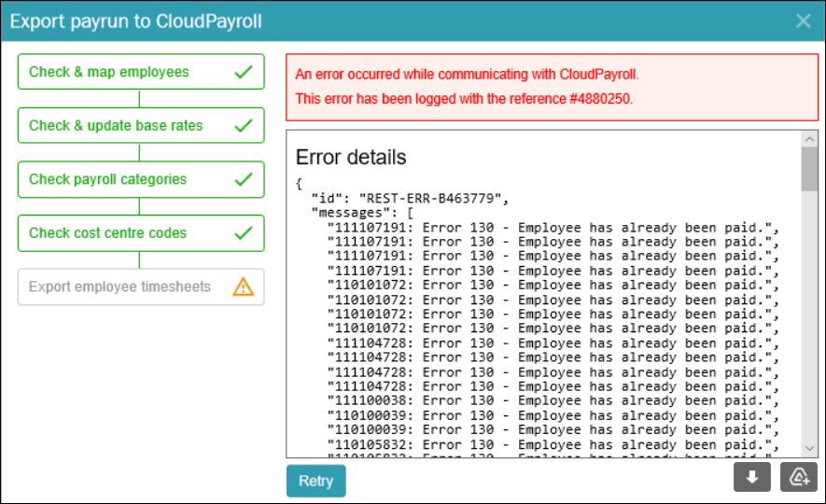Viewport: 826px width, 504px height.
Task: Click the 111100038 Error 130 line
Action: click(x=553, y=400)
